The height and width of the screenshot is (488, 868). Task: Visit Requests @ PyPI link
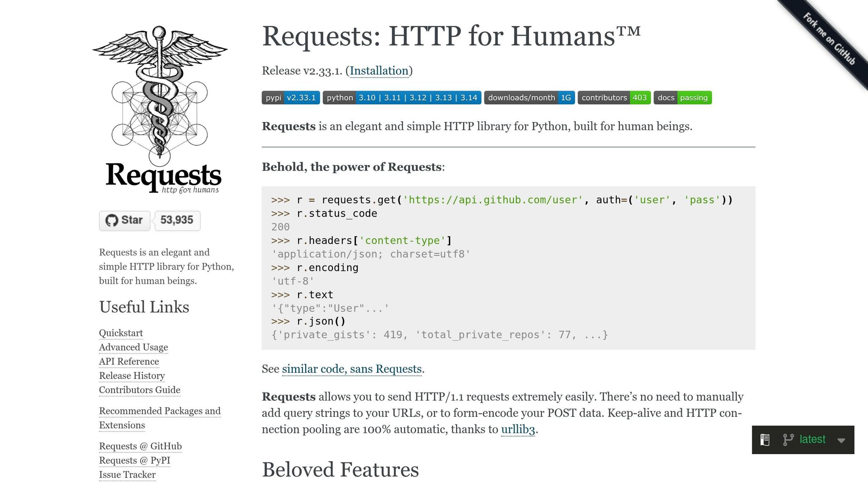point(135,460)
